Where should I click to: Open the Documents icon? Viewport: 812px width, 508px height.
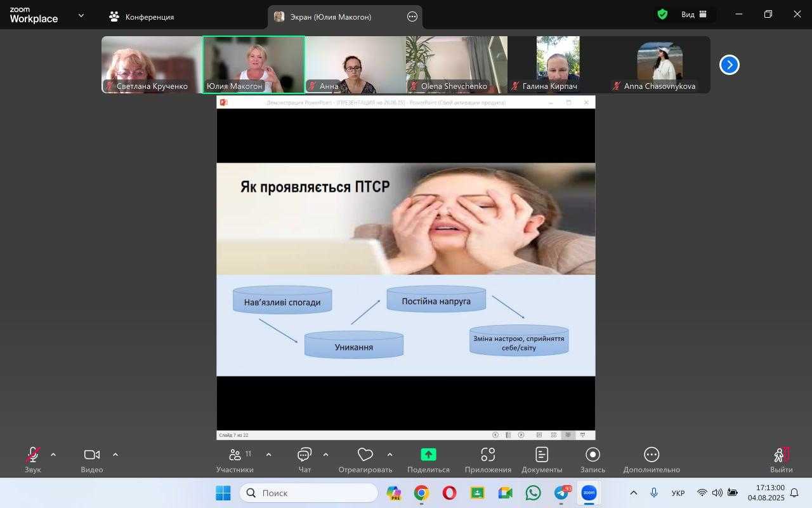[x=541, y=455]
